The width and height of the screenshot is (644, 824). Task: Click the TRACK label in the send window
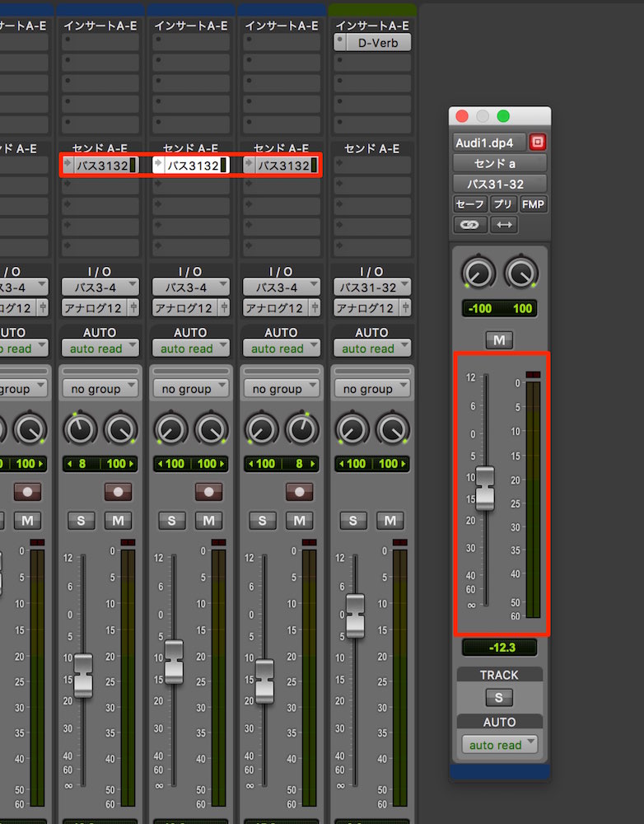point(499,675)
